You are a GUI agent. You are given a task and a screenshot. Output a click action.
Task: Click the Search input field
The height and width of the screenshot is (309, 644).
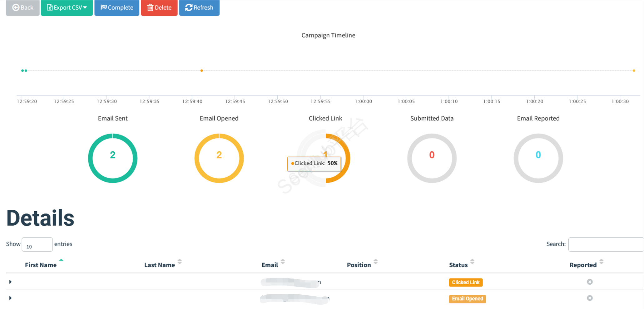point(605,244)
